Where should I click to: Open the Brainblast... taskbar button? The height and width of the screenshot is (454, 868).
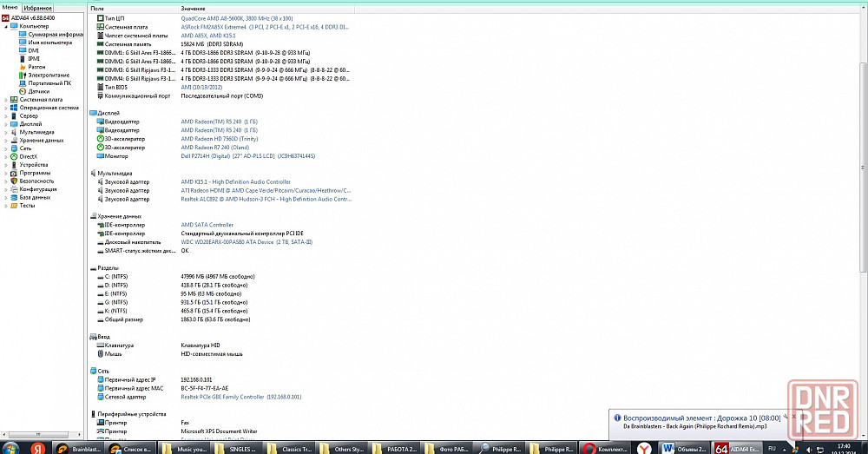(79, 449)
